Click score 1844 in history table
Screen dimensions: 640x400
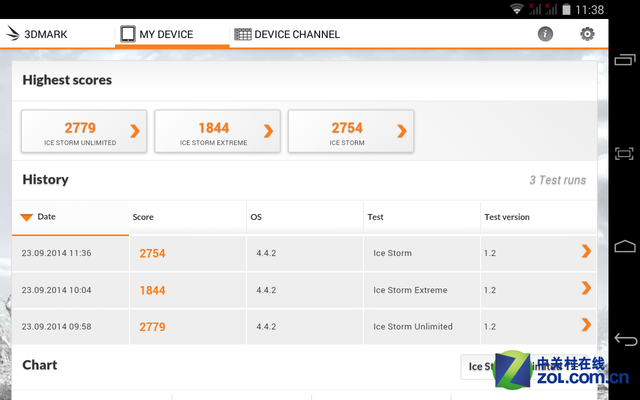(x=152, y=290)
